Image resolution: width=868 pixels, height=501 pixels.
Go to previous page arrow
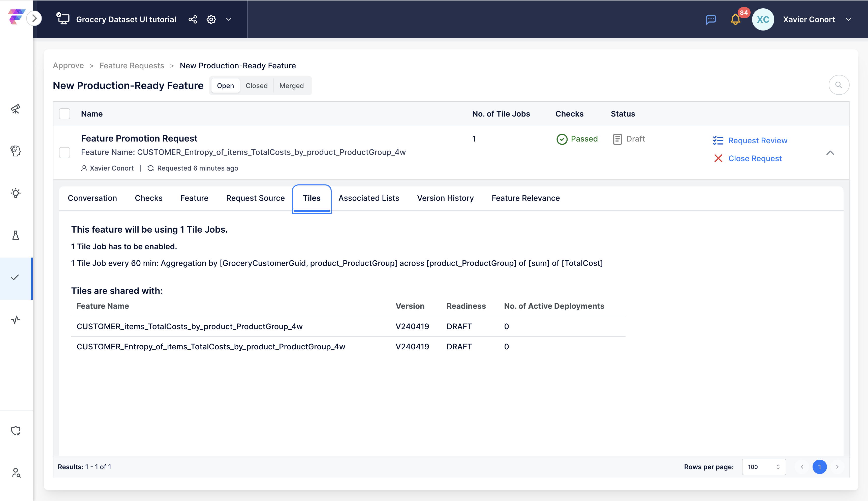(802, 467)
